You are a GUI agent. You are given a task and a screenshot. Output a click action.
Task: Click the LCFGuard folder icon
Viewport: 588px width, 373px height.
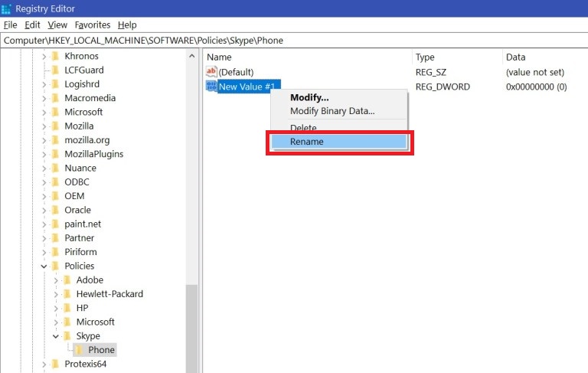[x=55, y=70]
